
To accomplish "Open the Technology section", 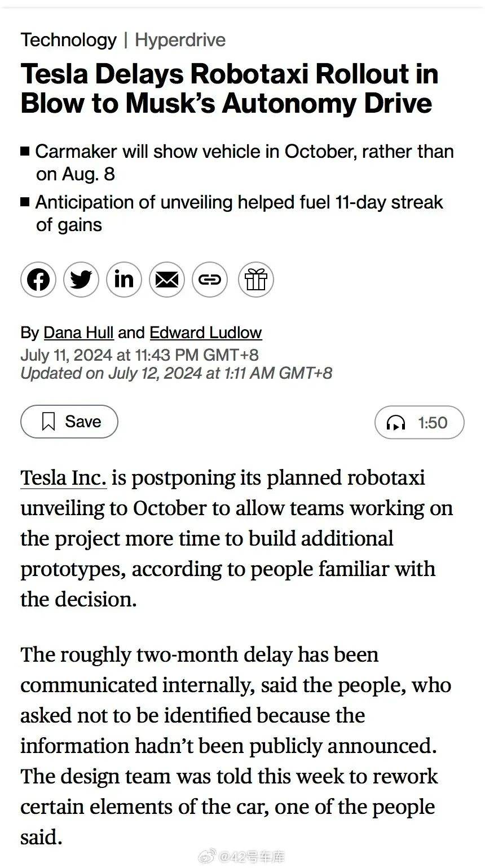I will click(x=69, y=40).
